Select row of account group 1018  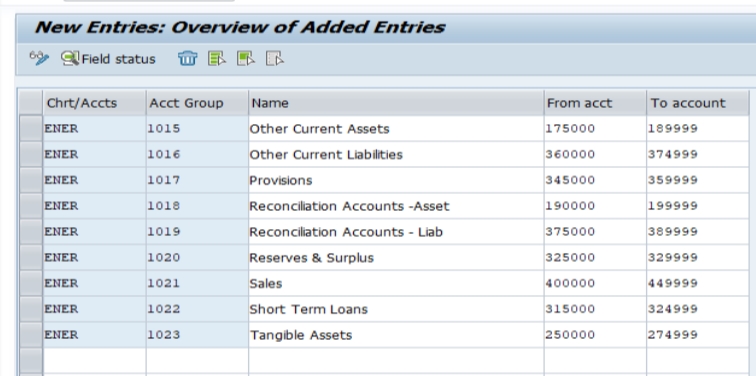coord(31,206)
